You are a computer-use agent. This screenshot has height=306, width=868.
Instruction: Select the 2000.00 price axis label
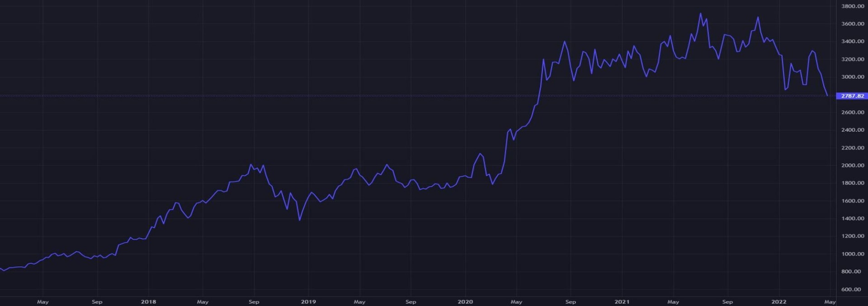click(x=853, y=165)
